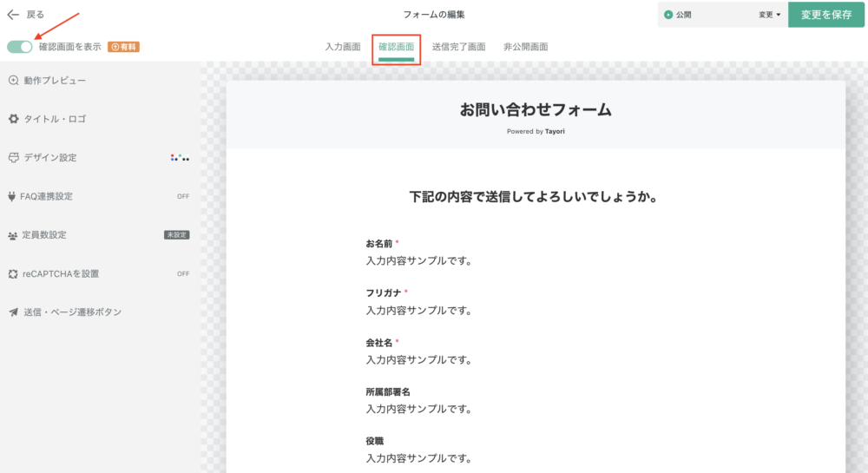Click the FAQ連携設定 OFF indicator
The width and height of the screenshot is (868, 473).
pyautogui.click(x=183, y=196)
